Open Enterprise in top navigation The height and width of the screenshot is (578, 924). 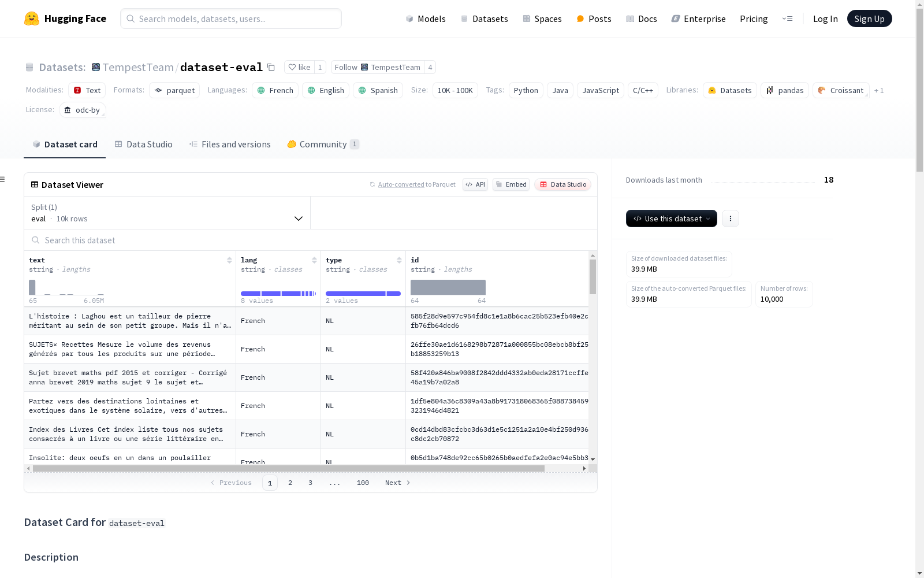coord(698,18)
